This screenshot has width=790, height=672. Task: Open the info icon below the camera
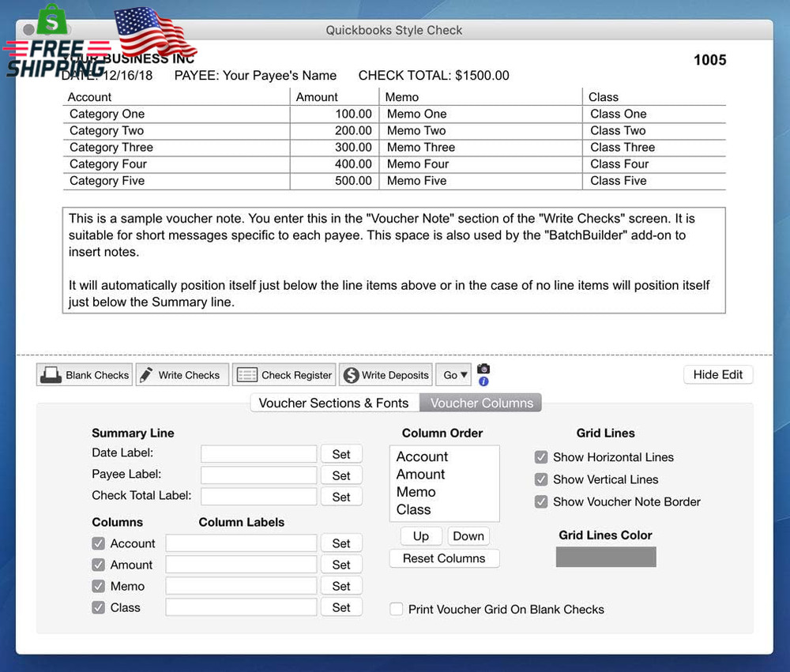pyautogui.click(x=483, y=381)
